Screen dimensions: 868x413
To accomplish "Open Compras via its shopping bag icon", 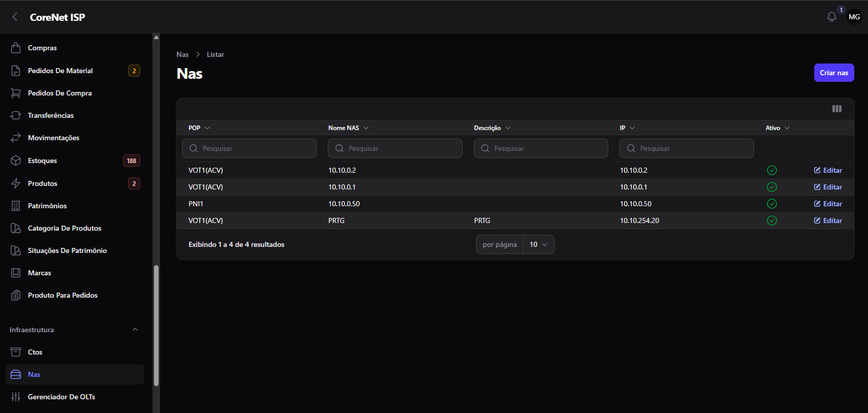I will [x=16, y=48].
